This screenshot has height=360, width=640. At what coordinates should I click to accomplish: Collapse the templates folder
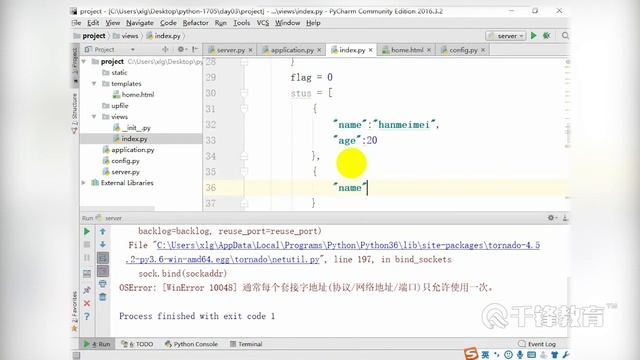click(x=94, y=84)
